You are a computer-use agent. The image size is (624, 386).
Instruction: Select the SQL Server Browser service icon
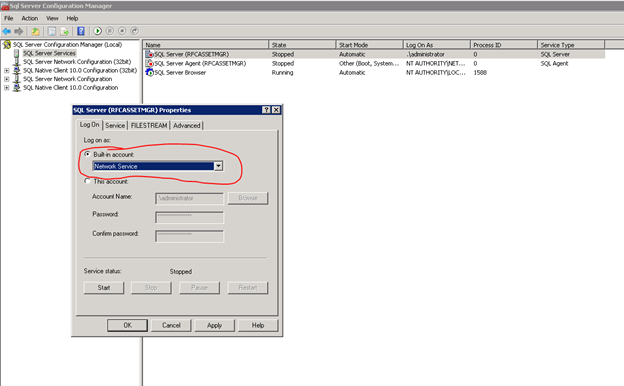tap(150, 72)
